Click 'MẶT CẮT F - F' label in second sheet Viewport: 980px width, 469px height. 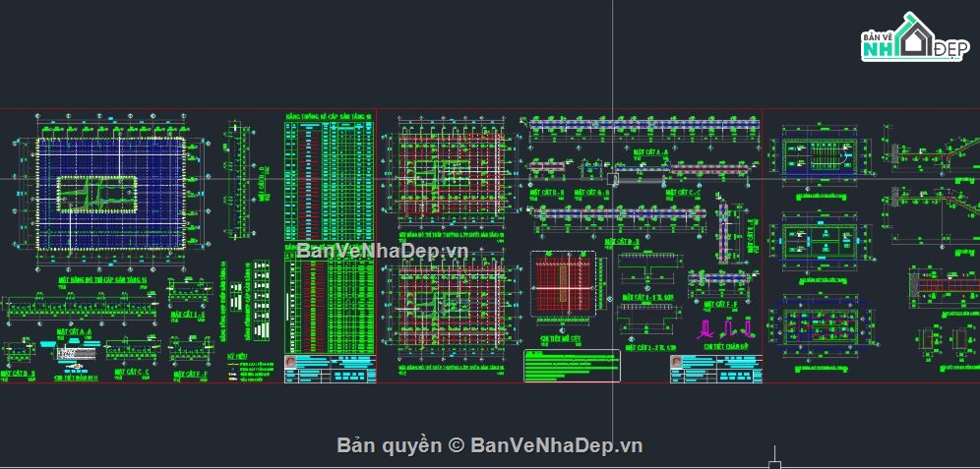(720, 304)
